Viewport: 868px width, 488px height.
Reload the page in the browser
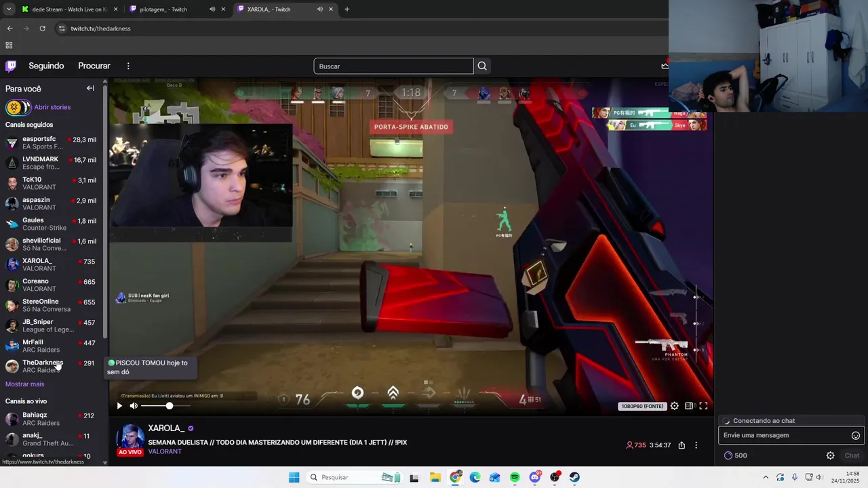[x=42, y=28]
